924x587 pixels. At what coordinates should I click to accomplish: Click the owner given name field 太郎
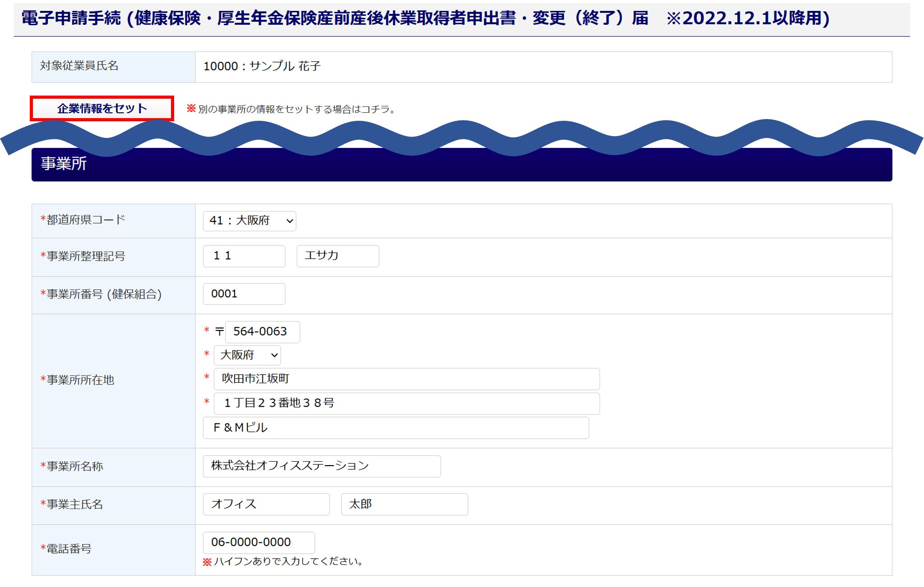point(404,504)
